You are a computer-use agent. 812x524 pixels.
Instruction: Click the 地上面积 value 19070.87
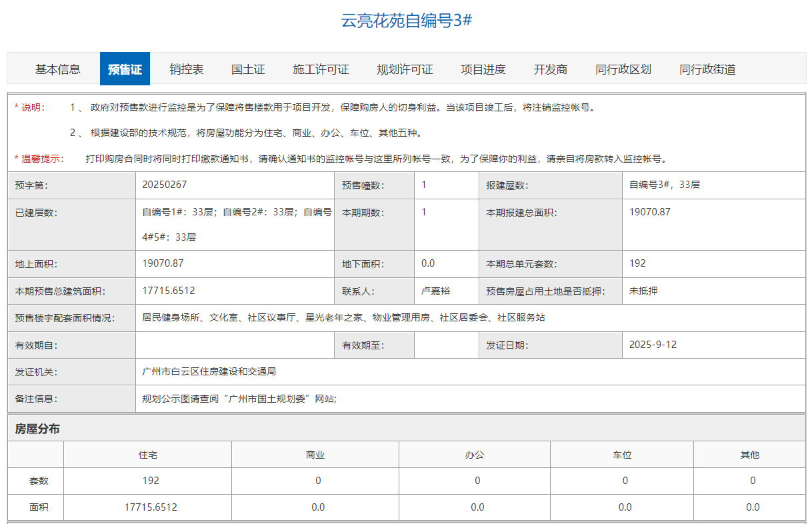[163, 263]
